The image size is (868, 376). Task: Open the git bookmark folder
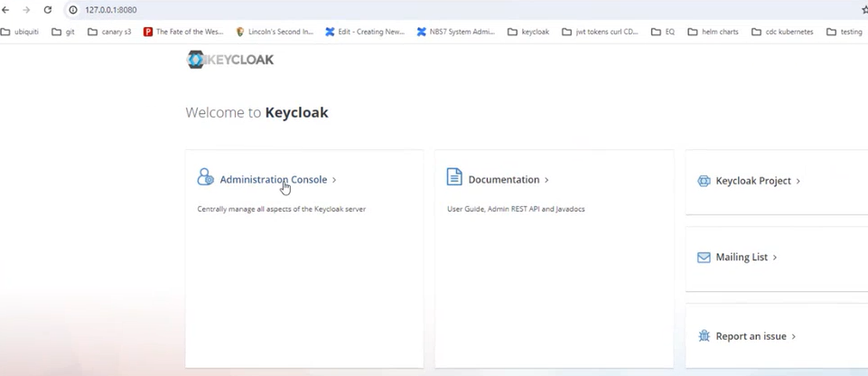pyautogui.click(x=63, y=33)
